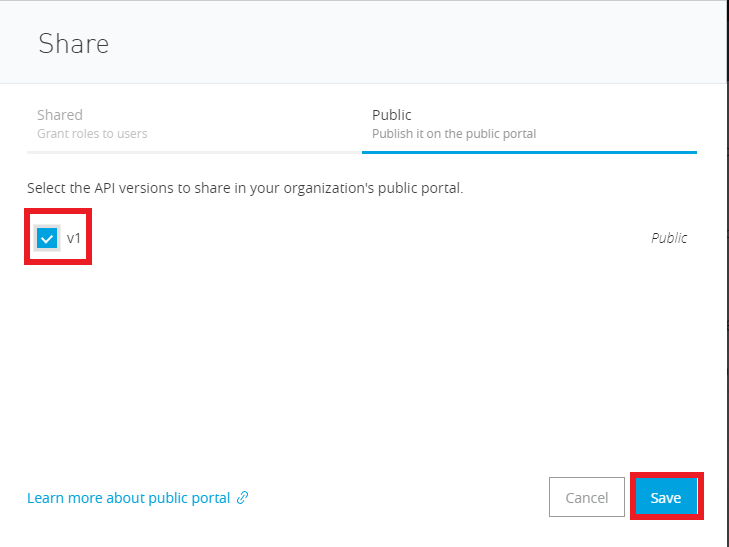Click the word 'Shared' in first tab
729x547 pixels.
(60, 115)
